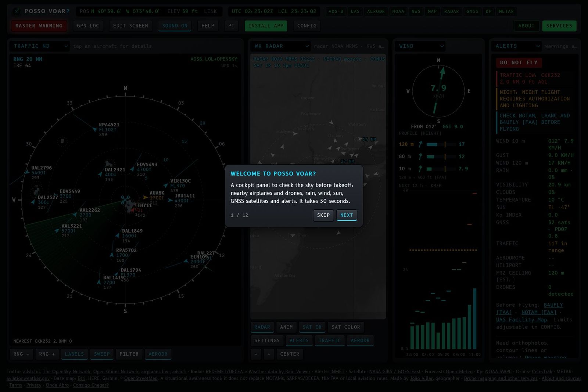The height and width of the screenshot is (392, 588).
Task: Click the GNSS status indicator
Action: click(472, 11)
